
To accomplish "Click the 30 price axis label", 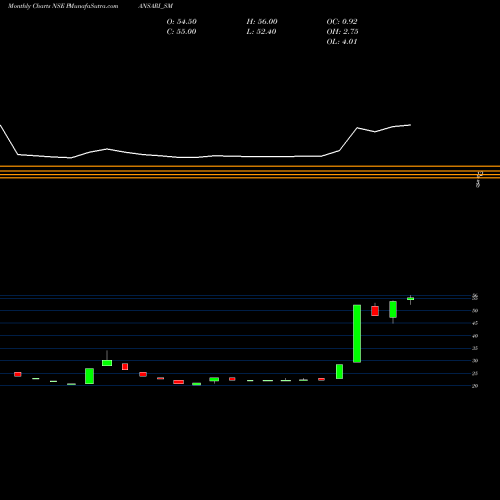I will pyautogui.click(x=475, y=361).
